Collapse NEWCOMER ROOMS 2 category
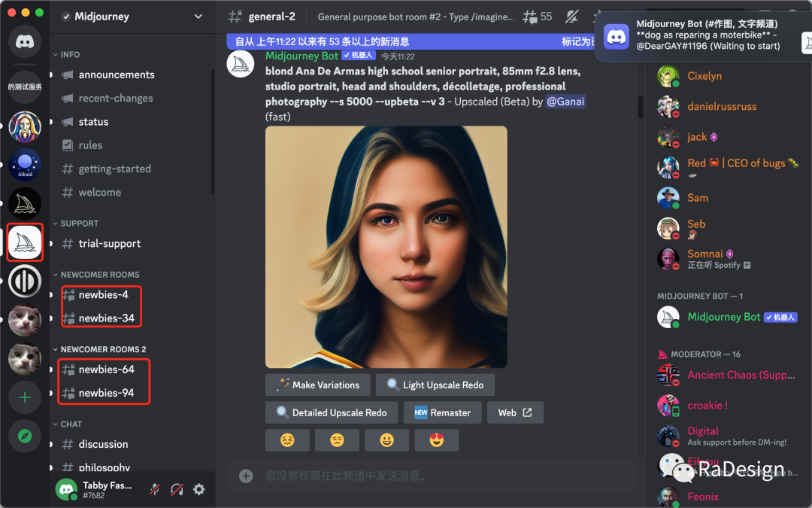The height and width of the screenshot is (508, 812). [99, 349]
